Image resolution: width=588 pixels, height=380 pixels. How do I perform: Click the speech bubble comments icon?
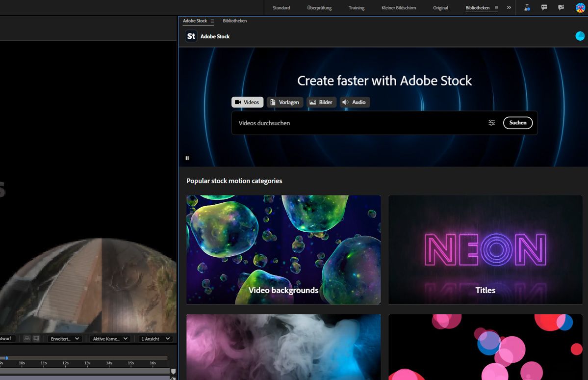544,7
